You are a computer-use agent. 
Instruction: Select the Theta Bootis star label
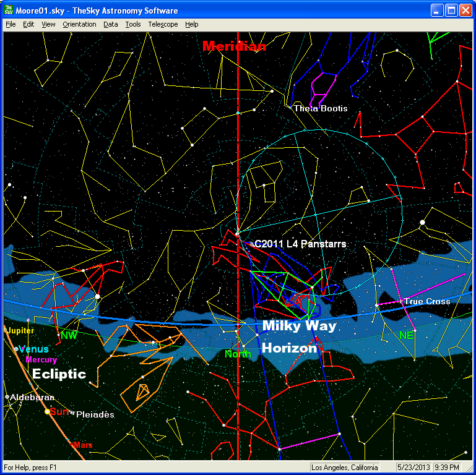[321, 108]
